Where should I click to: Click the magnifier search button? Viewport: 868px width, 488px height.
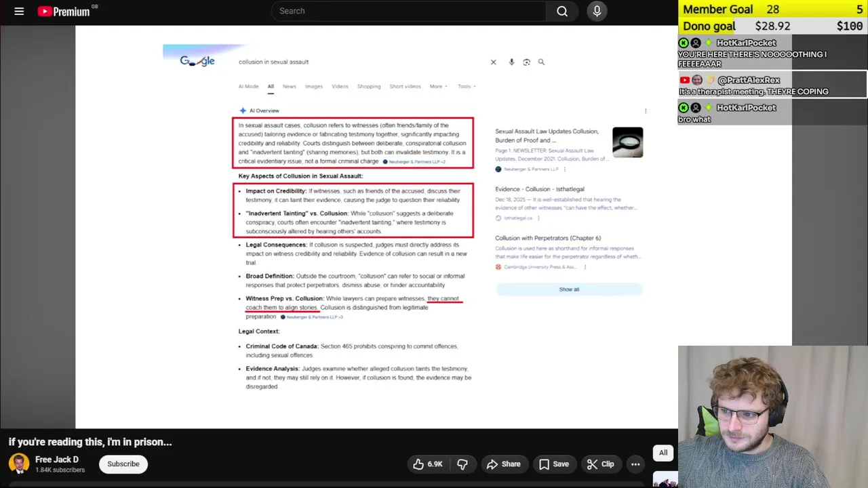point(562,11)
